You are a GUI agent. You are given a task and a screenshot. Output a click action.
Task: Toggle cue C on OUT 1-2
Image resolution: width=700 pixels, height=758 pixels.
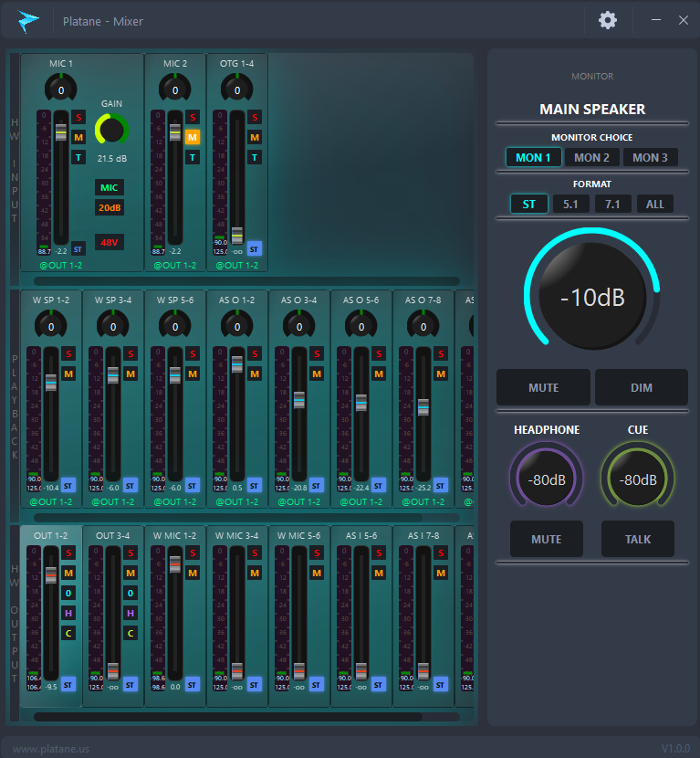coord(68,633)
